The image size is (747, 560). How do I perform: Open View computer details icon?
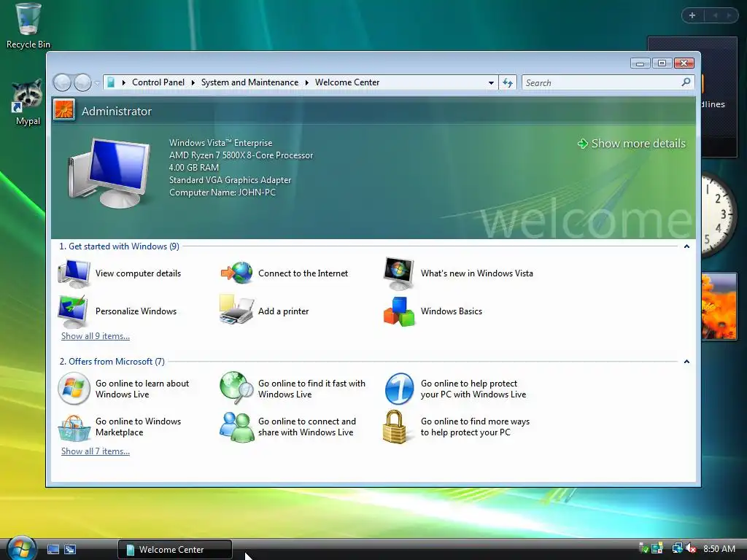coord(74,273)
